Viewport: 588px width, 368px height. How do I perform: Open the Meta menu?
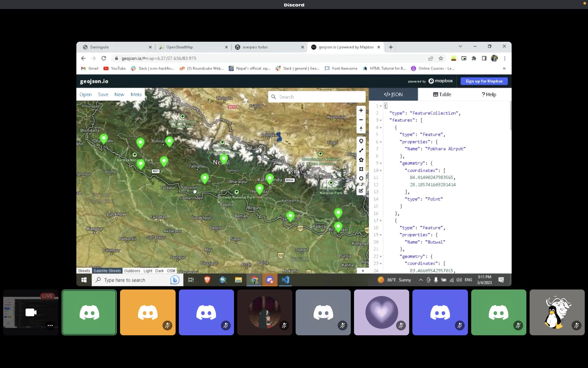136,94
